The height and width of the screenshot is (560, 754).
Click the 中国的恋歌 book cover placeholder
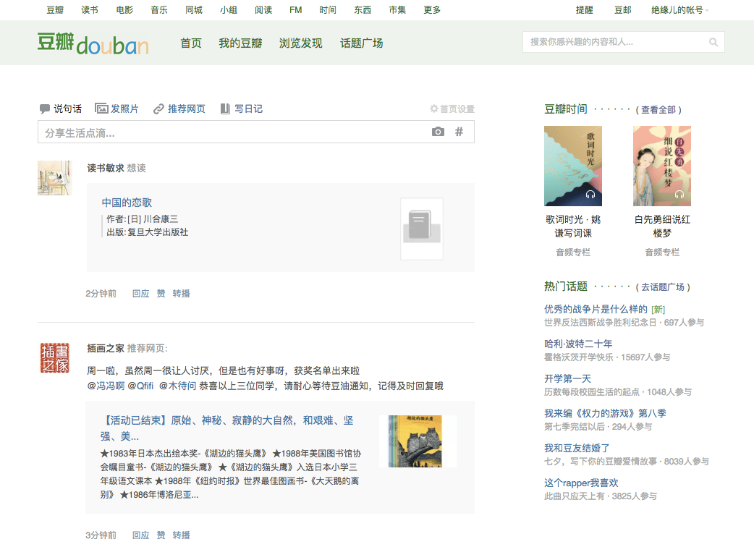coord(422,229)
